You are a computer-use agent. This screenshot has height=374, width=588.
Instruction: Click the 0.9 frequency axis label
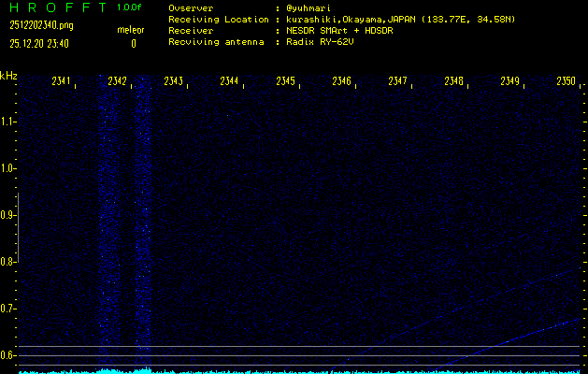point(8,215)
